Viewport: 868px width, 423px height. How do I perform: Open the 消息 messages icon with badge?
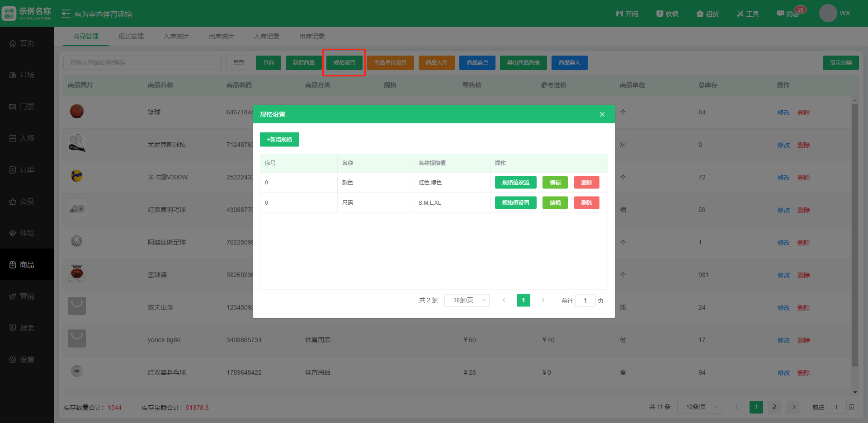[x=781, y=14]
